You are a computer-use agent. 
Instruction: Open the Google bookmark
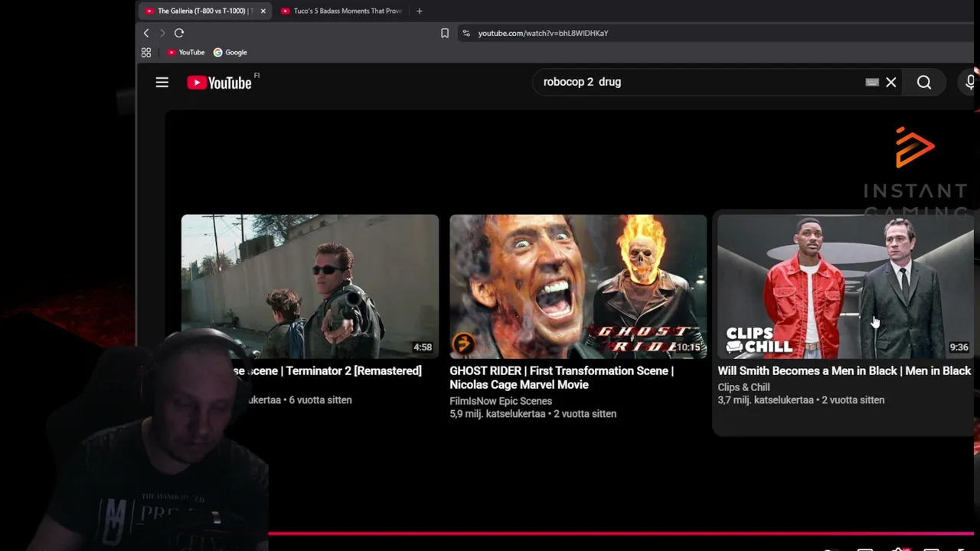click(x=230, y=53)
